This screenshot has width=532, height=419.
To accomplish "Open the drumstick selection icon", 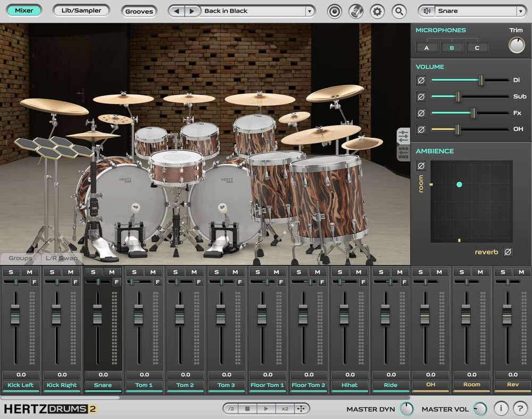I will (356, 11).
